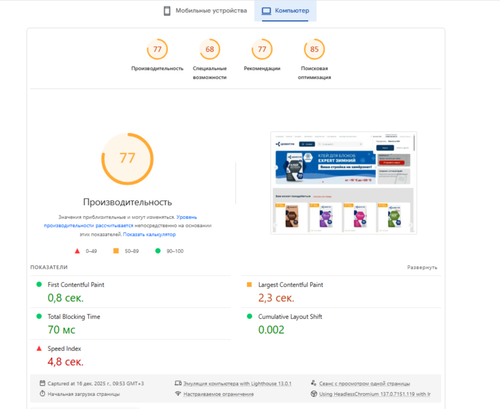The height and width of the screenshot is (409, 500).
Task: Jump to Специальные возможности score 68
Action: 210,49
